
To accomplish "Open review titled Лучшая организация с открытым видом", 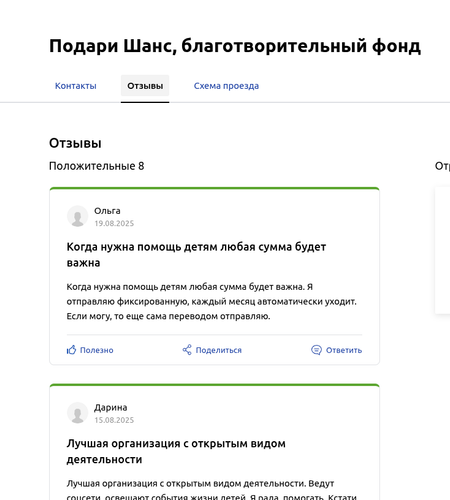I will (x=176, y=452).
